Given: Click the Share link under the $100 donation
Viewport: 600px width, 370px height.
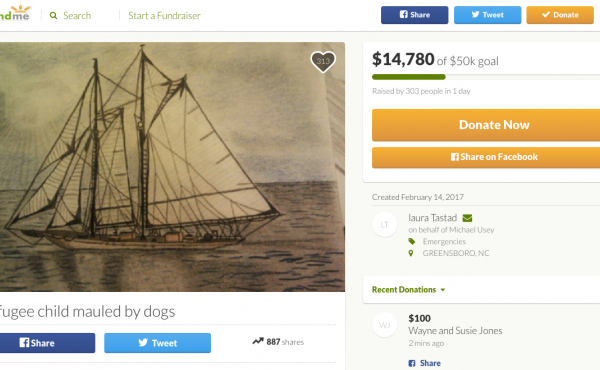Looking at the screenshot, I should click(424, 363).
